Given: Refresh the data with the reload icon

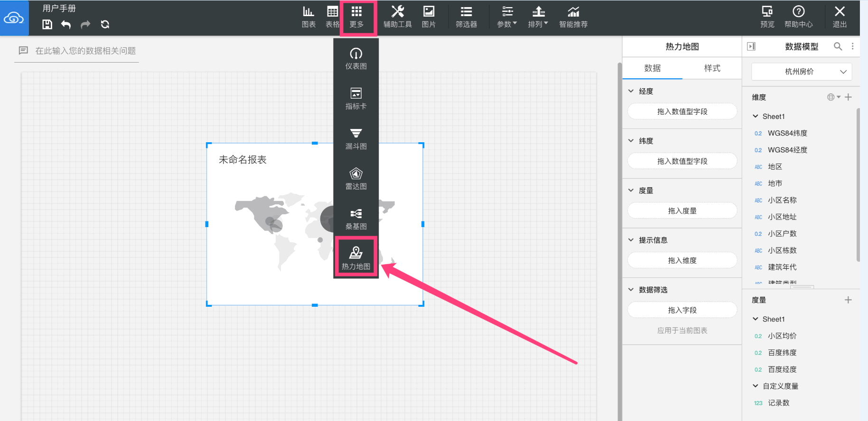Looking at the screenshot, I should pyautogui.click(x=105, y=25).
